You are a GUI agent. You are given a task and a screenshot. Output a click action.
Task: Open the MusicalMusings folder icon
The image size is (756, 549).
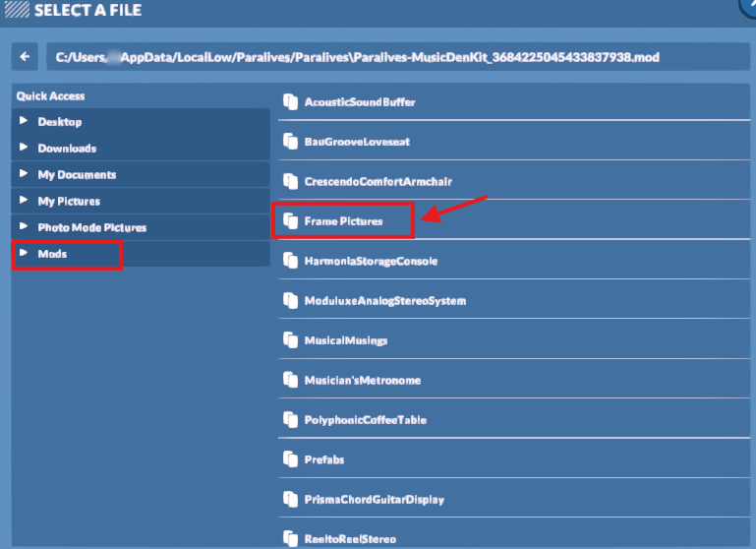click(290, 340)
